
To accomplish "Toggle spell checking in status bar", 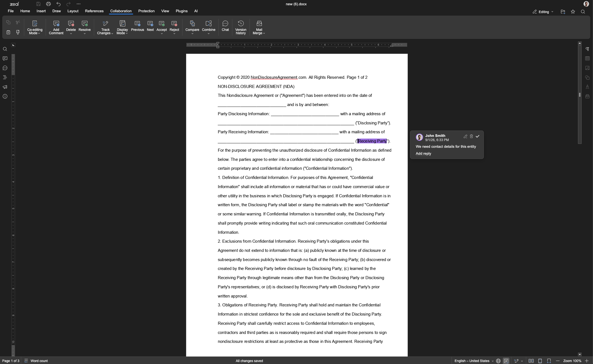I will [x=506, y=361].
